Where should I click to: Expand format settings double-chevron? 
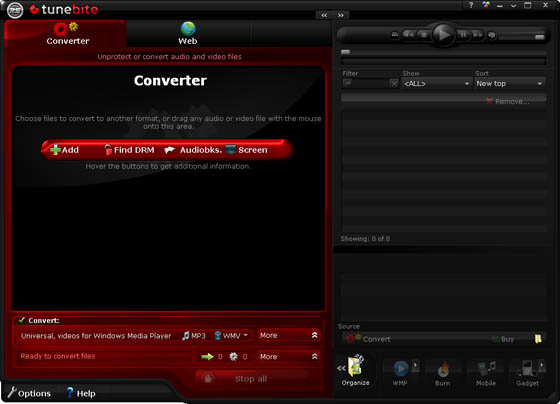[315, 335]
